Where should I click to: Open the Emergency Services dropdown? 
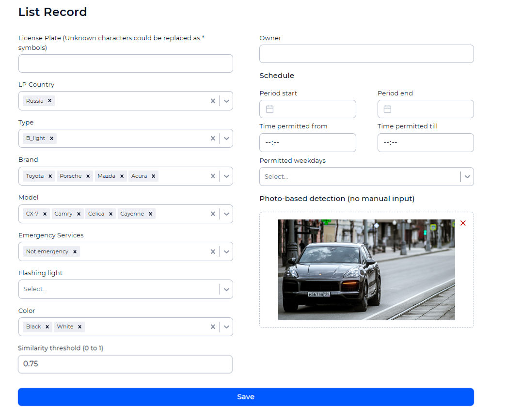(226, 251)
